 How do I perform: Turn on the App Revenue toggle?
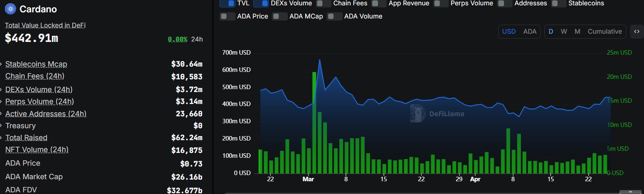[379, 3]
